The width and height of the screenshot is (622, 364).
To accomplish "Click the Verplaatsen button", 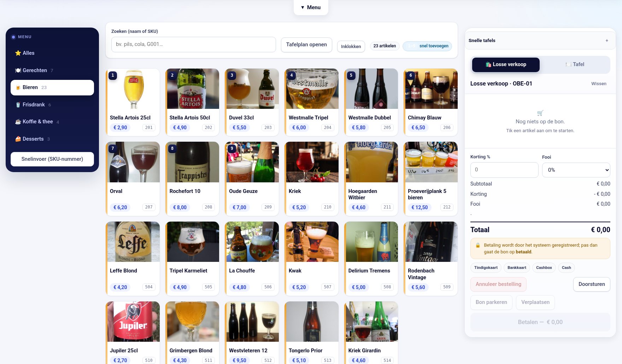I will pos(535,303).
